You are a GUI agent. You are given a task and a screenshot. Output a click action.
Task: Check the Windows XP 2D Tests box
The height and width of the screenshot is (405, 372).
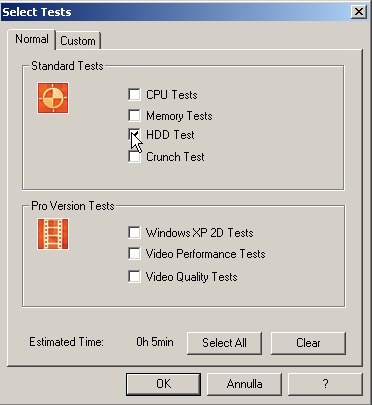pos(134,232)
